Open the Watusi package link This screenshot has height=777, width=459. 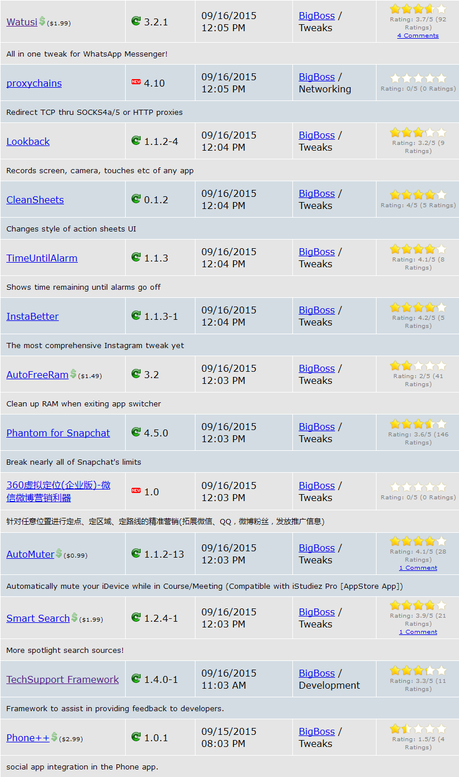tap(22, 22)
